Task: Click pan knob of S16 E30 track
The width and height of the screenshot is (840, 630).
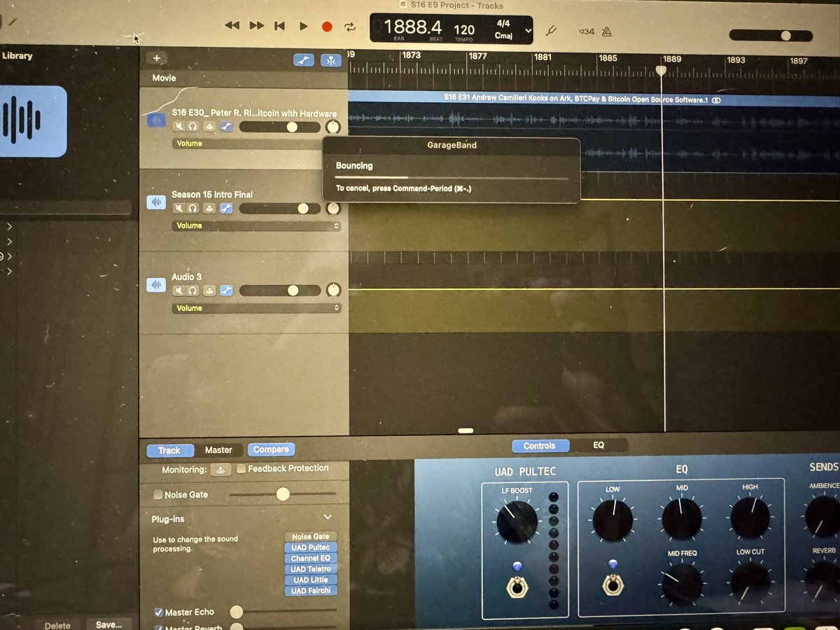Action: coord(333,127)
